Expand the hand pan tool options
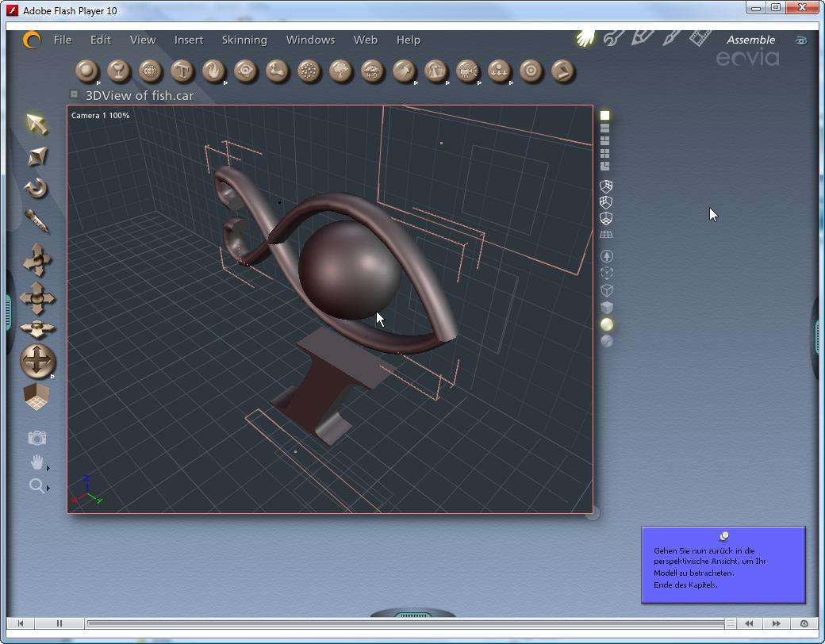 (48, 468)
